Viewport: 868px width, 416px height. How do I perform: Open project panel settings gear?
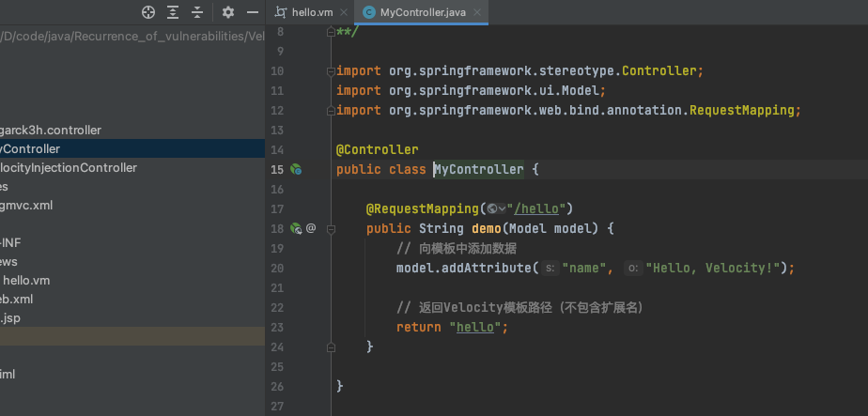coord(228,12)
